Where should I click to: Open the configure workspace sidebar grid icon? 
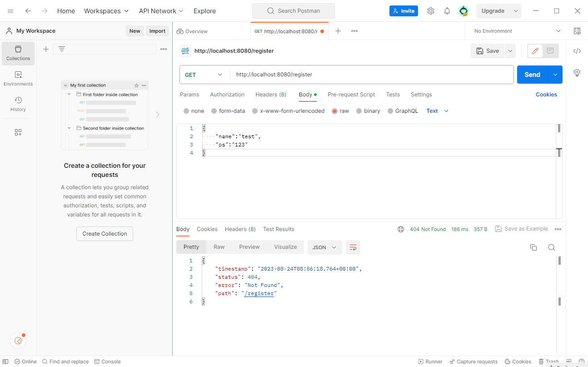[x=18, y=132]
